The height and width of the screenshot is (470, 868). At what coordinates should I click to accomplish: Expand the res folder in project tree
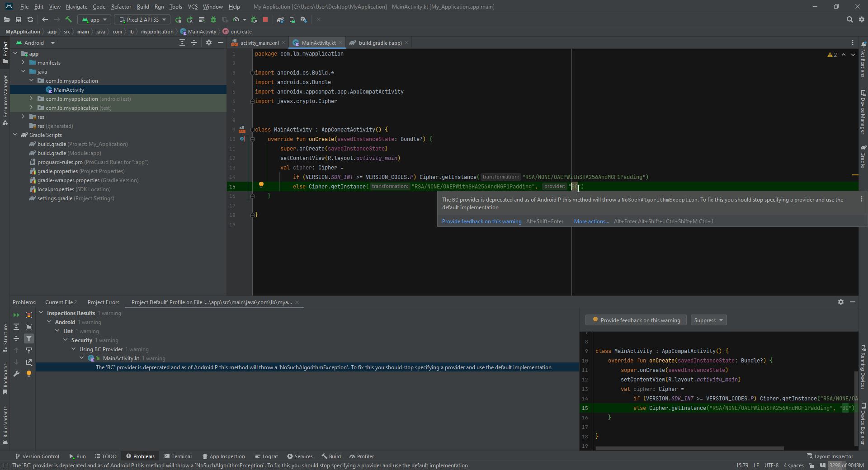point(23,117)
